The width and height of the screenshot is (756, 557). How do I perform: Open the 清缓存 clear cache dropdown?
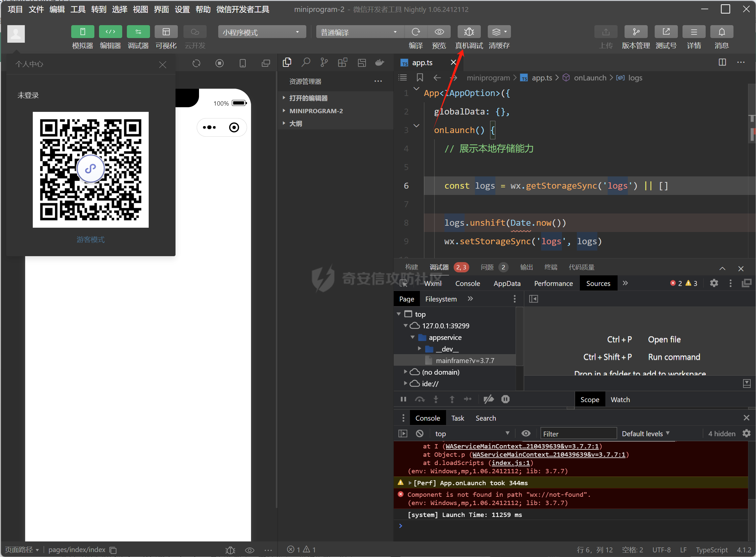click(x=499, y=32)
